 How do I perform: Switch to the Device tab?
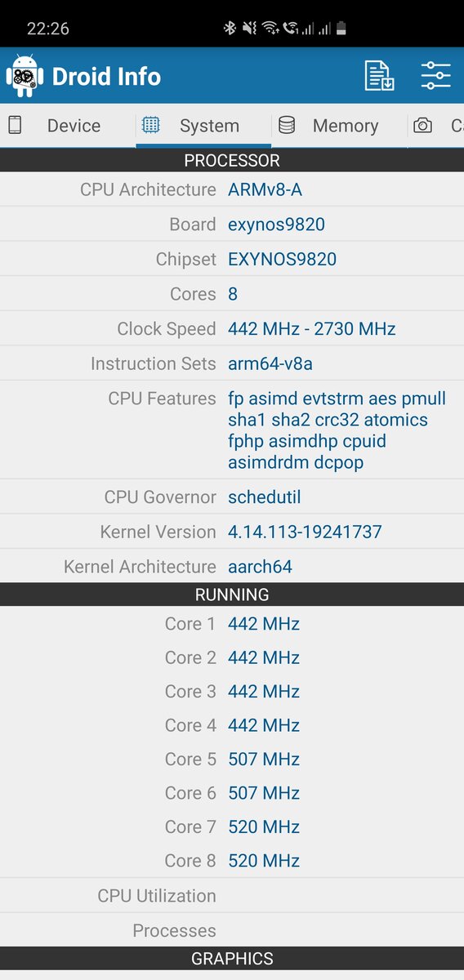[68, 126]
